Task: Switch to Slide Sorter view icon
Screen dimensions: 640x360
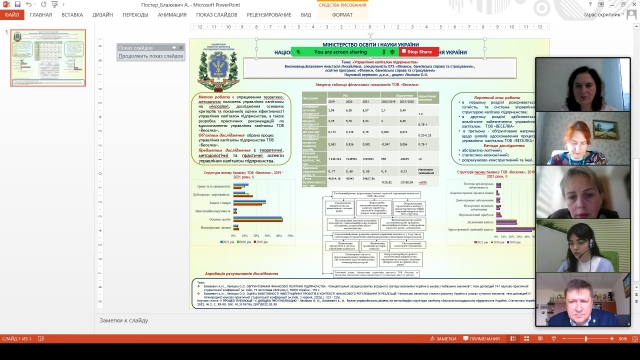Action: (527, 339)
